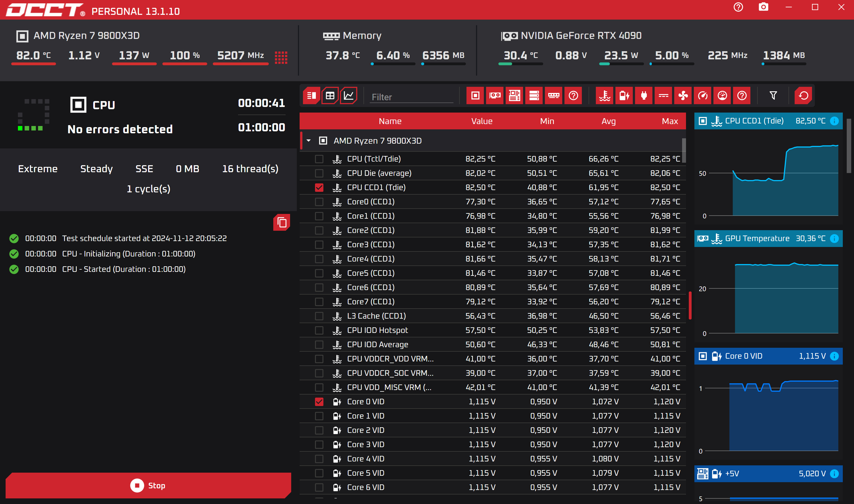Toggle the temperature sensor type filter
854x504 pixels.
point(605,96)
